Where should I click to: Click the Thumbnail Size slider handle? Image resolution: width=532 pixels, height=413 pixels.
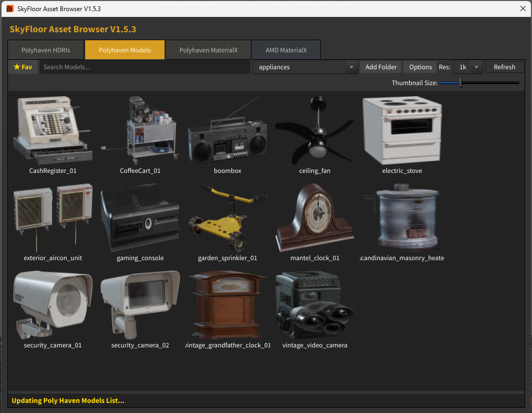(461, 82)
